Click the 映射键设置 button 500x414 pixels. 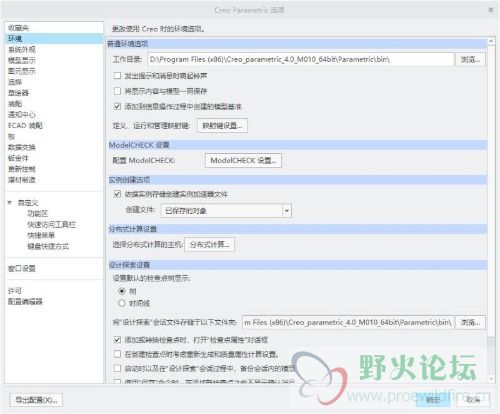[x=222, y=125]
